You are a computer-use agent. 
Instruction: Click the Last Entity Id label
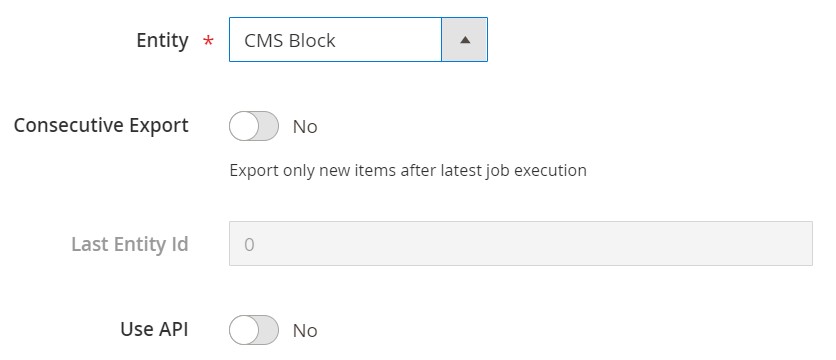[130, 244]
